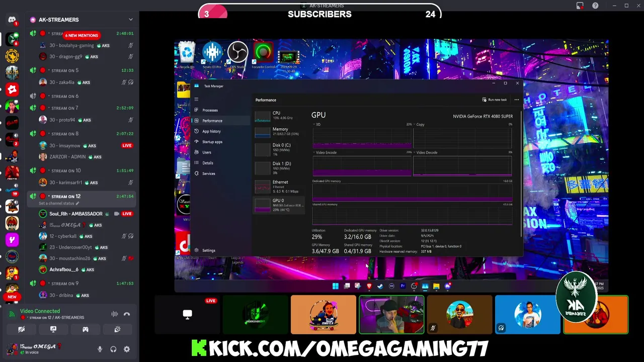Select Memory in the performance list
Viewport: 644px width, 362px height.
point(279,132)
